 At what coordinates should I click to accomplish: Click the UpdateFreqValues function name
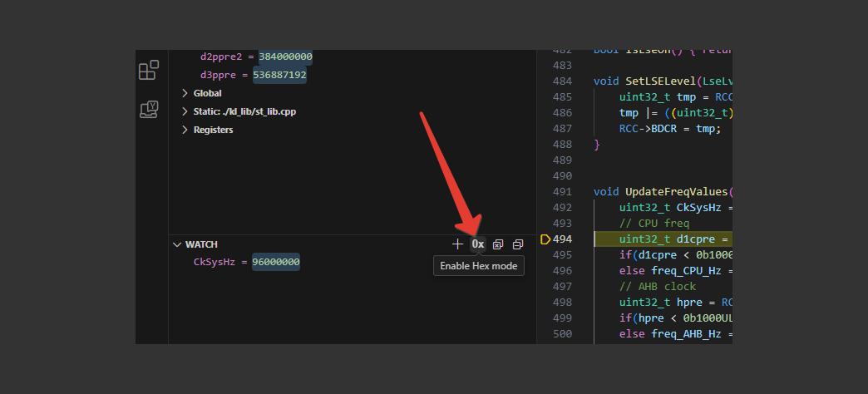[677, 191]
